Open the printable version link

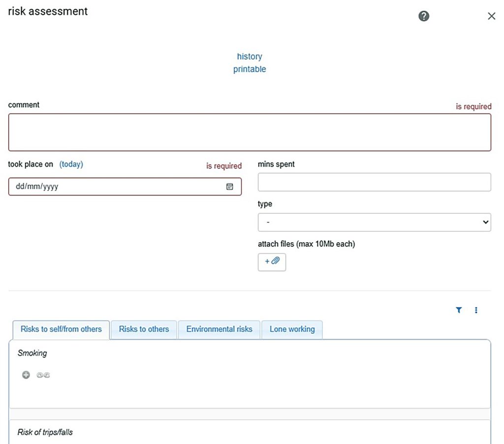[x=250, y=69]
